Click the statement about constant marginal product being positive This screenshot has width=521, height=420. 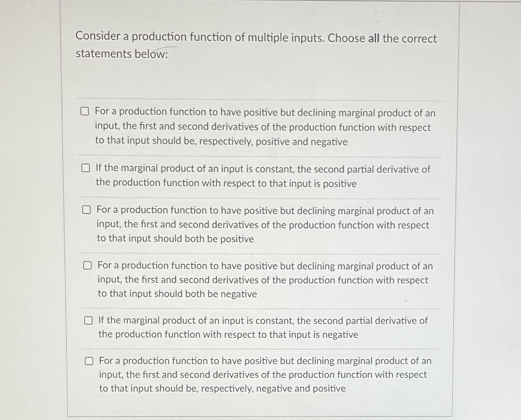pyautogui.click(x=262, y=176)
